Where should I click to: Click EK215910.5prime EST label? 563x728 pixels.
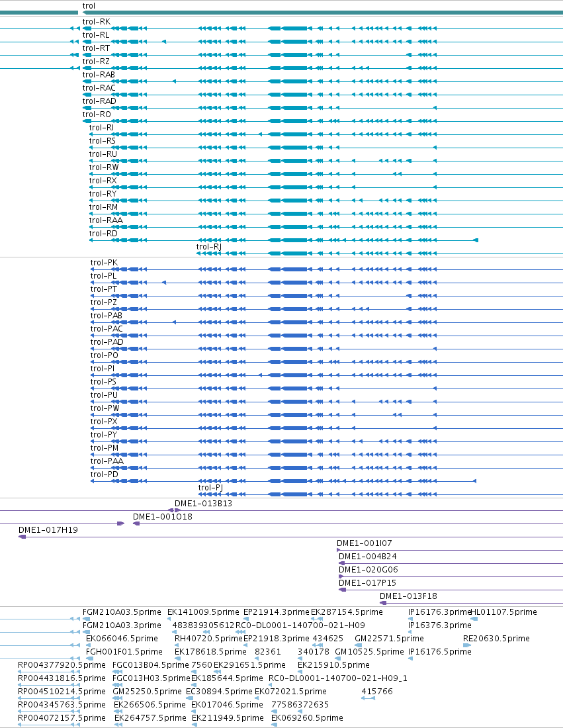[333, 665]
